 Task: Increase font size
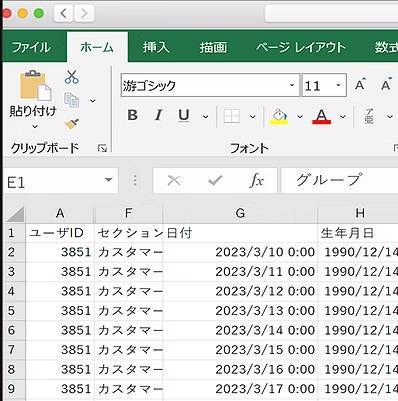360,85
